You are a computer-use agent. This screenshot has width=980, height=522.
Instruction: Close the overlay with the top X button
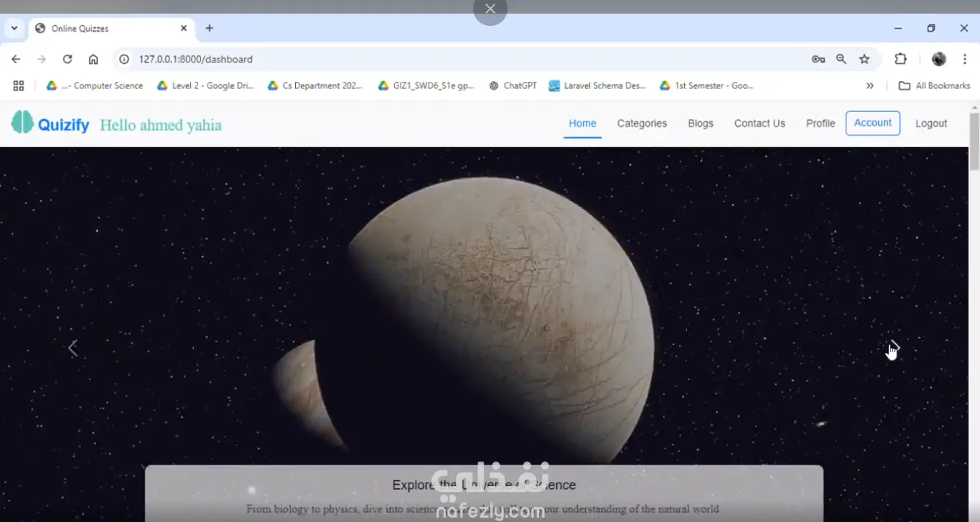(x=490, y=9)
